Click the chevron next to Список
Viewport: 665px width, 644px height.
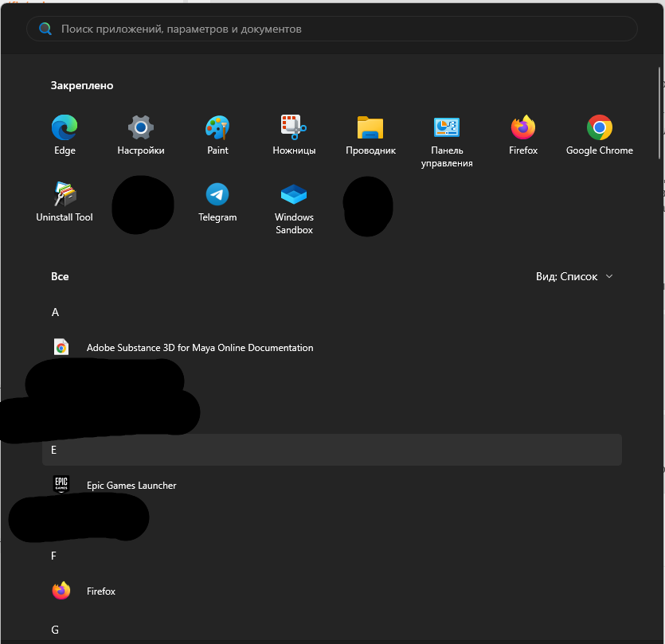[x=609, y=276]
